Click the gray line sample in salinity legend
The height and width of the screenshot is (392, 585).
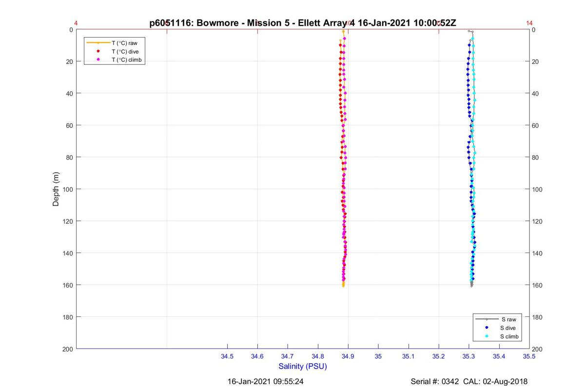pyautogui.click(x=487, y=319)
